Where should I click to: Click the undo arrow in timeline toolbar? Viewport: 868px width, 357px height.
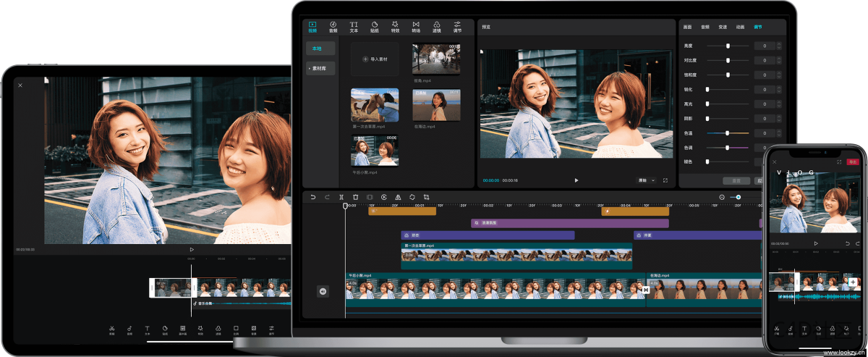click(313, 197)
